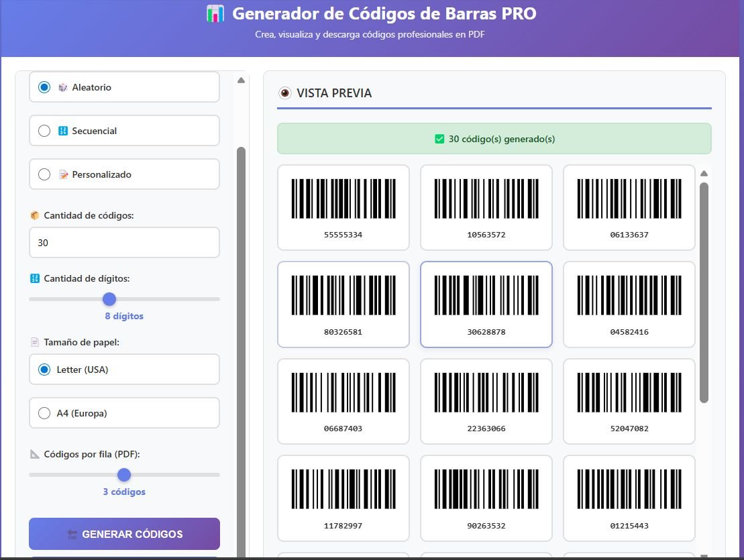Click the dice icon next to Aleatorio
This screenshot has height=560, width=744.
[63, 87]
